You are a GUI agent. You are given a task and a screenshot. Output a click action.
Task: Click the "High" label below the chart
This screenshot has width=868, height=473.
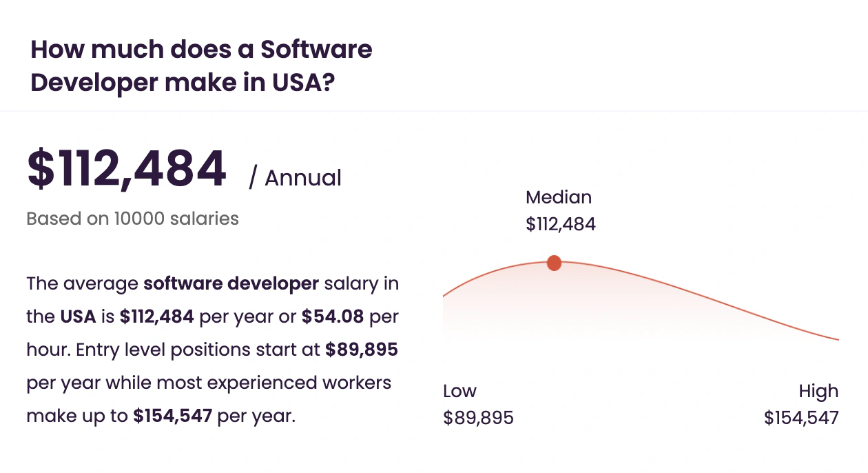tap(818, 391)
